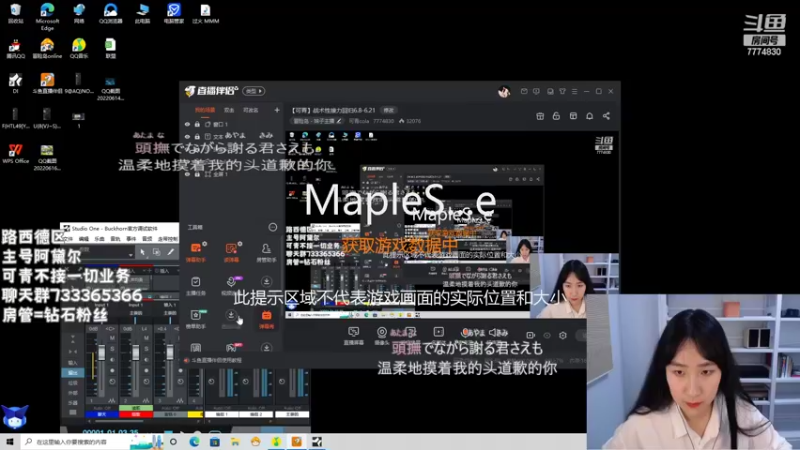
Task: Open the settings gear in the bottom control bar
Action: click(563, 335)
